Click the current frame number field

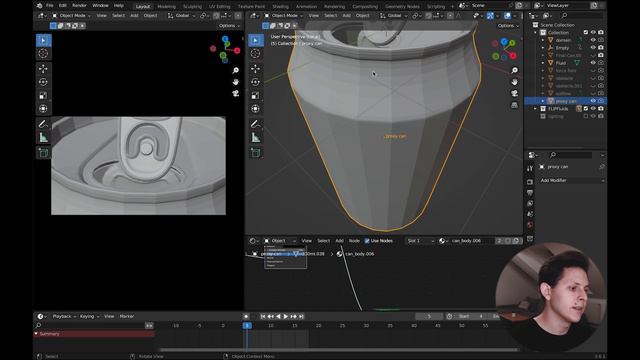[429, 316]
